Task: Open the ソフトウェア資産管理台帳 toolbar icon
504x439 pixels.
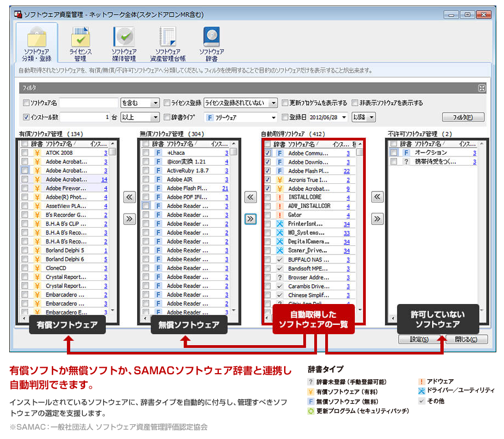Action: point(167,44)
